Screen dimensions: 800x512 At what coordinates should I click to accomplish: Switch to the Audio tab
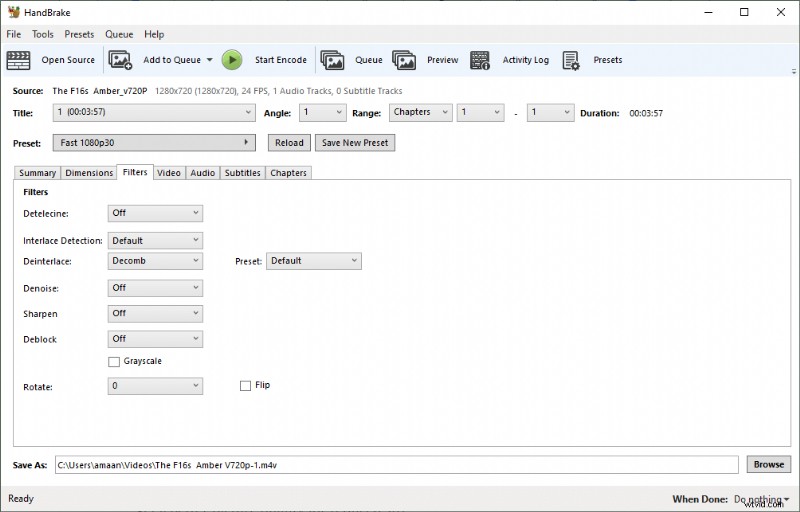click(203, 173)
